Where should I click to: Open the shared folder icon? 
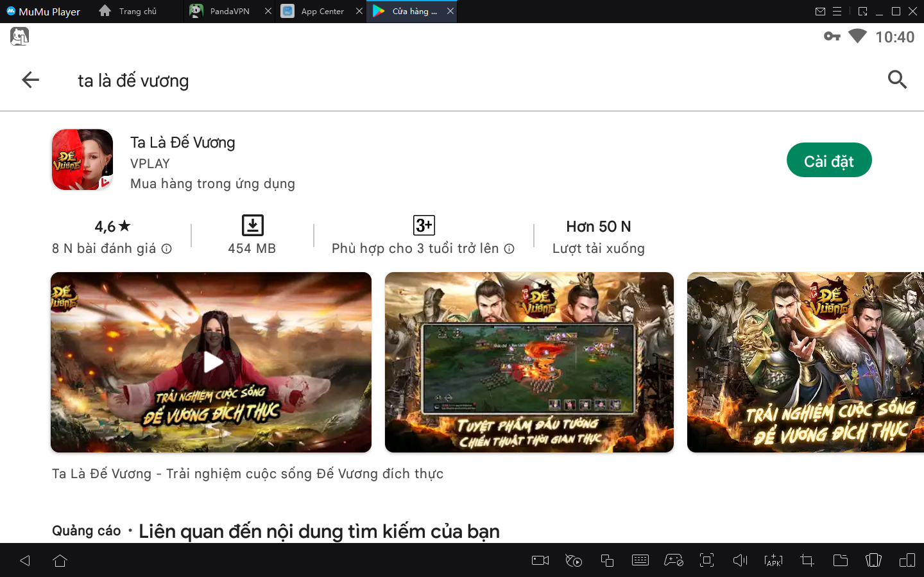click(840, 560)
